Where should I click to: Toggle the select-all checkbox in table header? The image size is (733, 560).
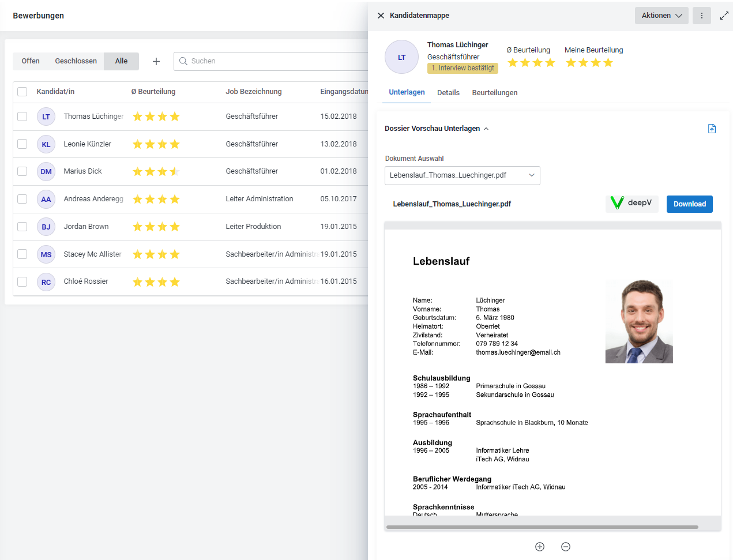click(22, 92)
